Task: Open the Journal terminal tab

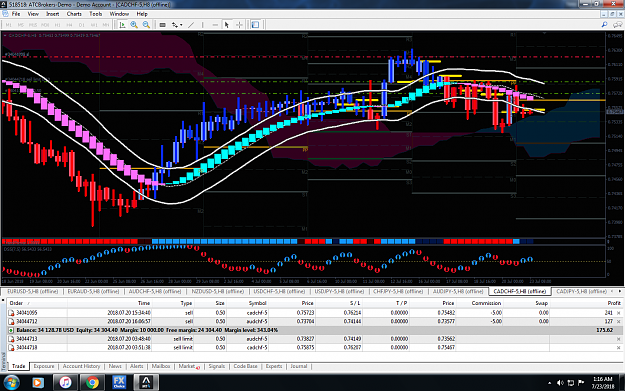Action: tap(299, 366)
